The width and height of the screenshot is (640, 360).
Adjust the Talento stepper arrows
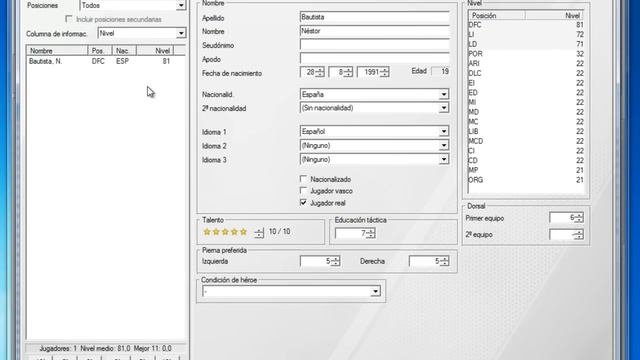[x=259, y=232]
